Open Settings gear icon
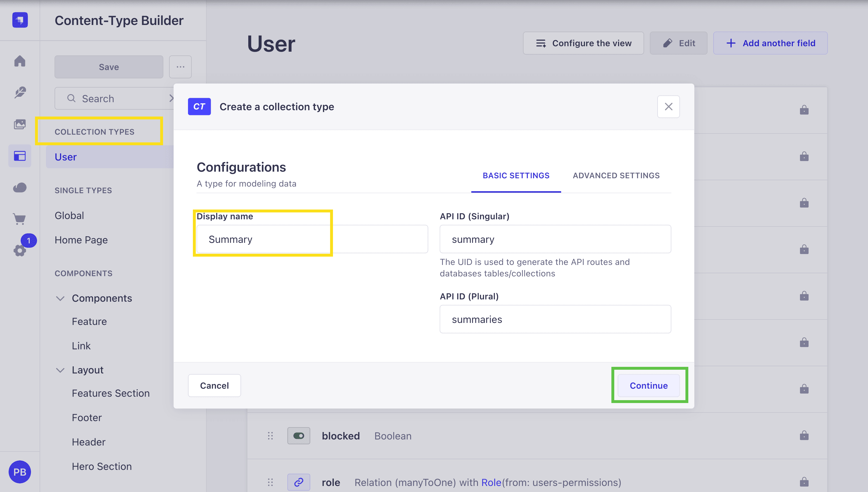Image resolution: width=868 pixels, height=492 pixels. click(x=20, y=250)
